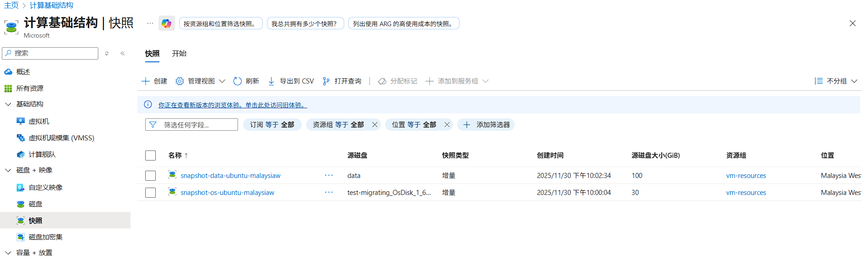Image resolution: width=868 pixels, height=261 pixels.
Task: Switch to the 开始 tab
Action: coord(179,54)
